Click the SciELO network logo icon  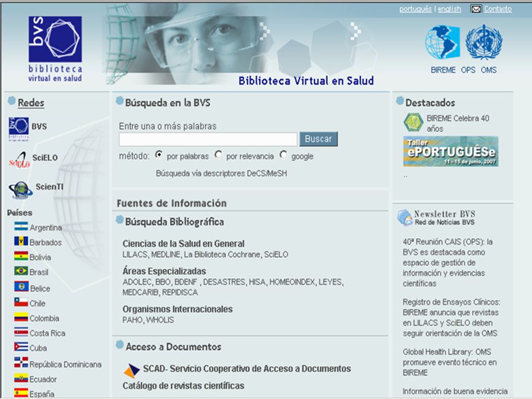(19, 160)
